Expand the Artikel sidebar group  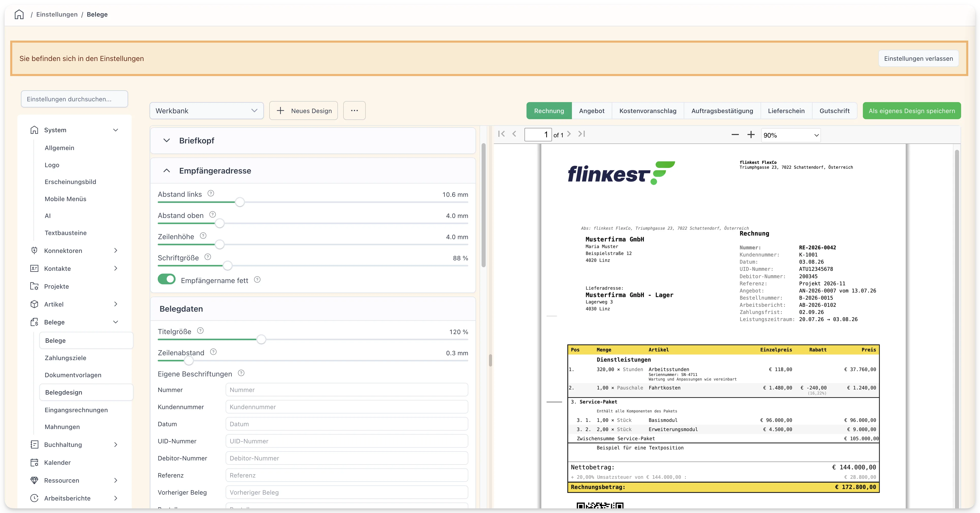coord(116,304)
